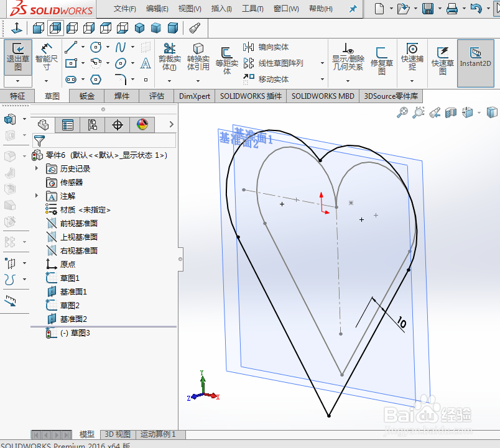Open the View Orientation dropdown arrow
The height and width of the screenshot is (448, 500).
click(x=479, y=112)
